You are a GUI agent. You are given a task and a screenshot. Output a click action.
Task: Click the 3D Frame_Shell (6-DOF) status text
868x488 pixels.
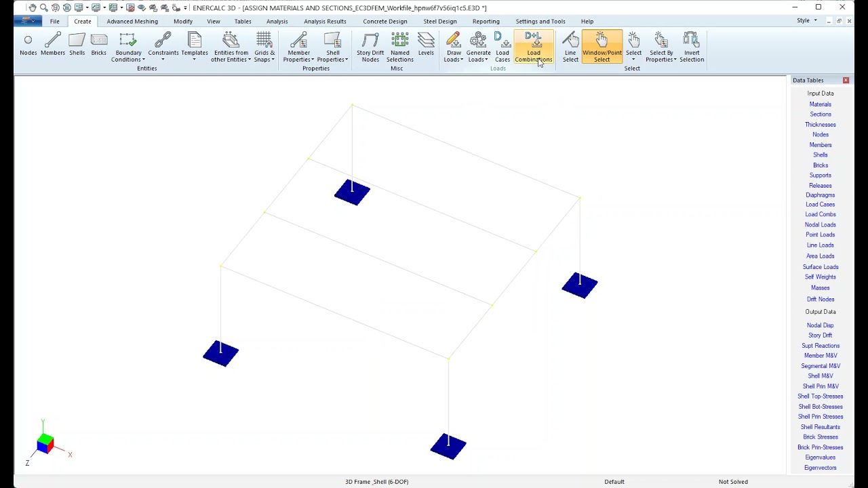point(376,482)
